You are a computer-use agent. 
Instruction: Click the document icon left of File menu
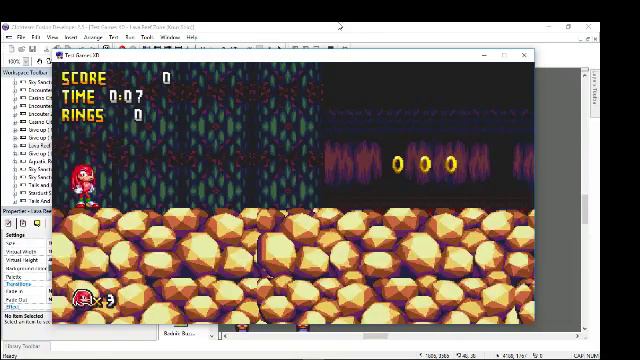click(x=9, y=37)
